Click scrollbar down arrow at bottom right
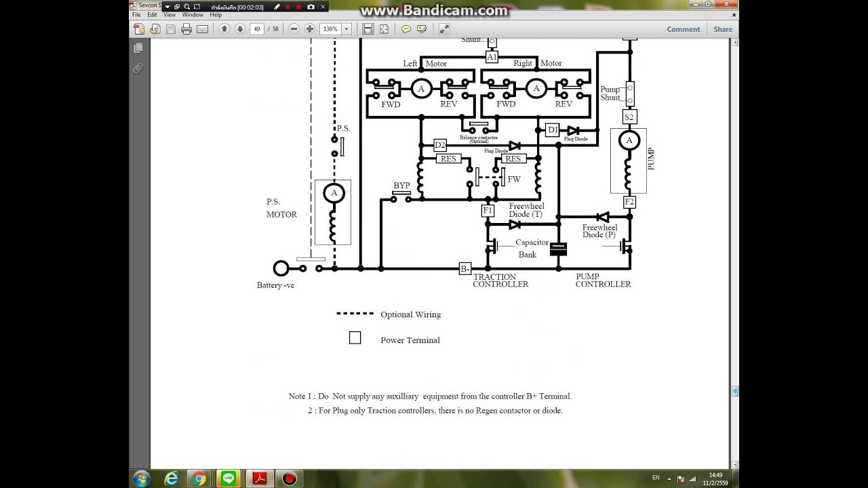 [735, 465]
